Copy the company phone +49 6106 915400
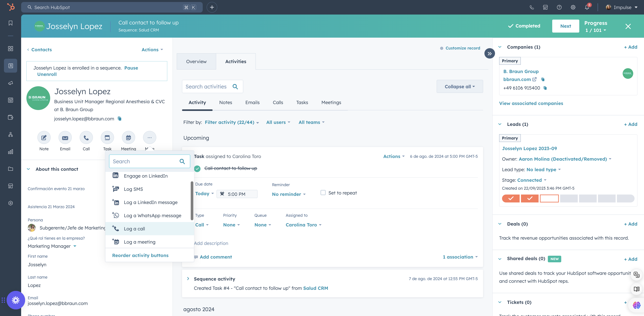The height and width of the screenshot is (316, 644). pos(545,88)
